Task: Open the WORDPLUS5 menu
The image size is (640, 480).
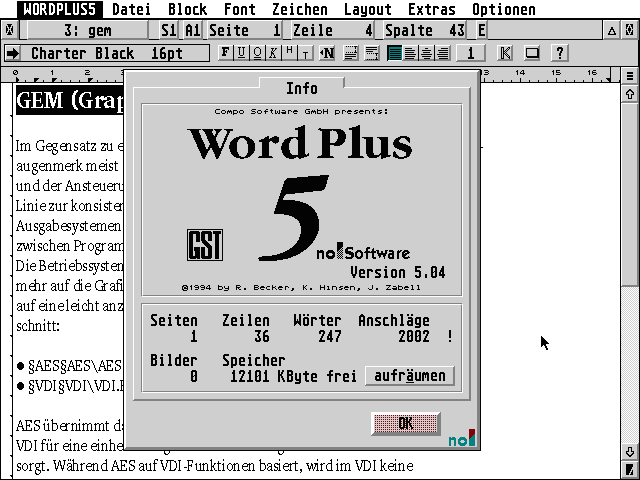Action: [60, 9]
